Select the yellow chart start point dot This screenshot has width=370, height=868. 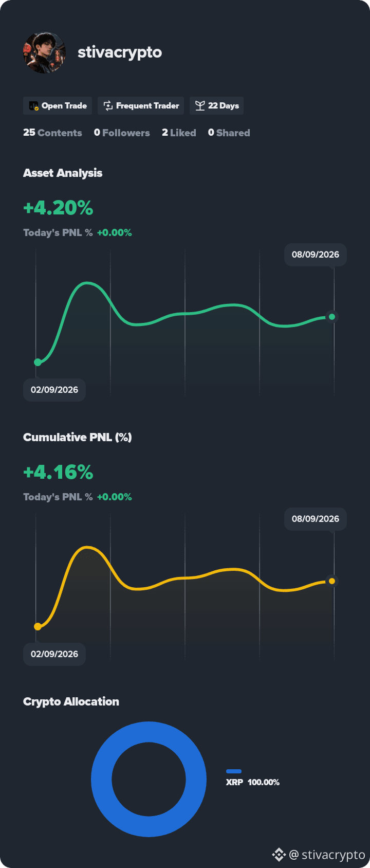tap(38, 626)
